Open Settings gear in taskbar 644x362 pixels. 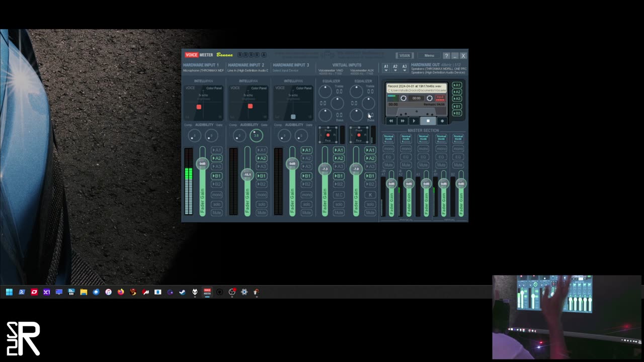(x=244, y=292)
